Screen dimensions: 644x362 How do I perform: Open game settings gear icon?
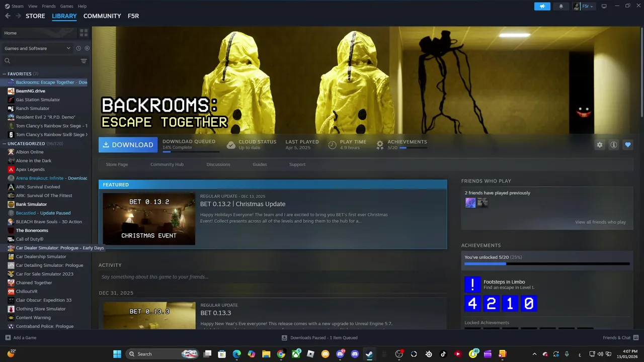point(600,145)
